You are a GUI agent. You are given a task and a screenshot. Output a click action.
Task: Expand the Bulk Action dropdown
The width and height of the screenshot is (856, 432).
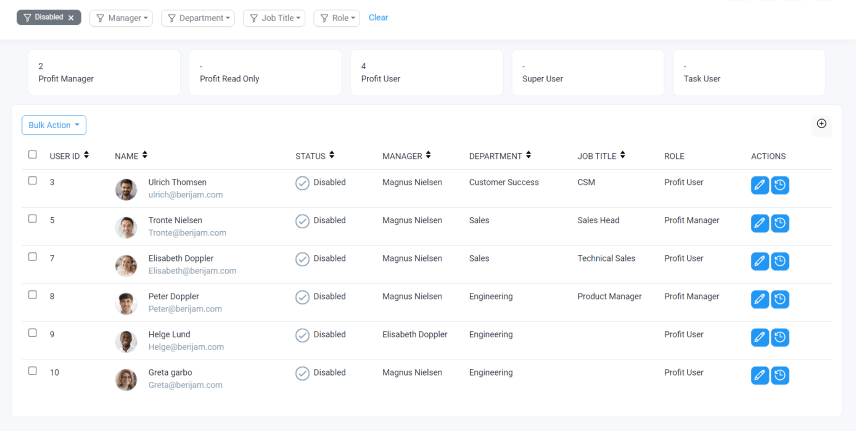54,125
